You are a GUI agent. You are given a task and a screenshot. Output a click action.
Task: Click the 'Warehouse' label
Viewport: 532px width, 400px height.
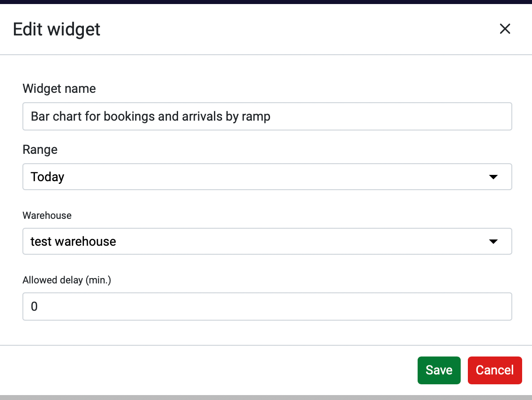[x=47, y=215]
